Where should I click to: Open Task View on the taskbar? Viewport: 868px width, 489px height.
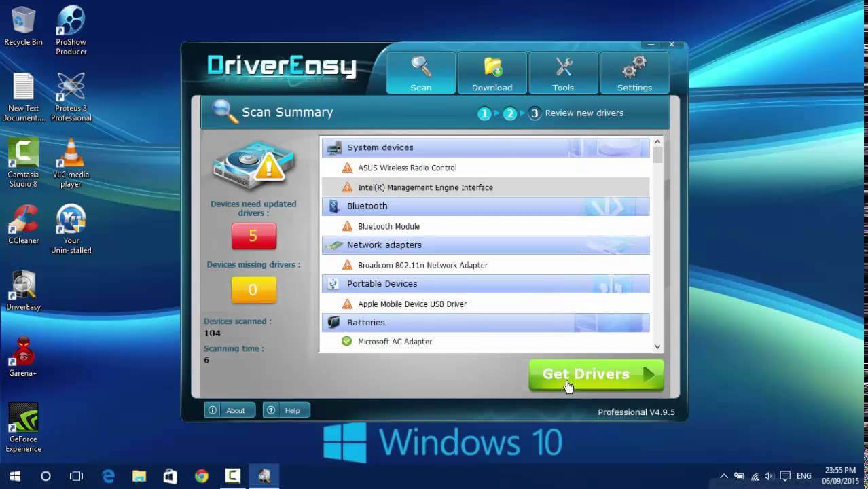[x=76, y=476]
